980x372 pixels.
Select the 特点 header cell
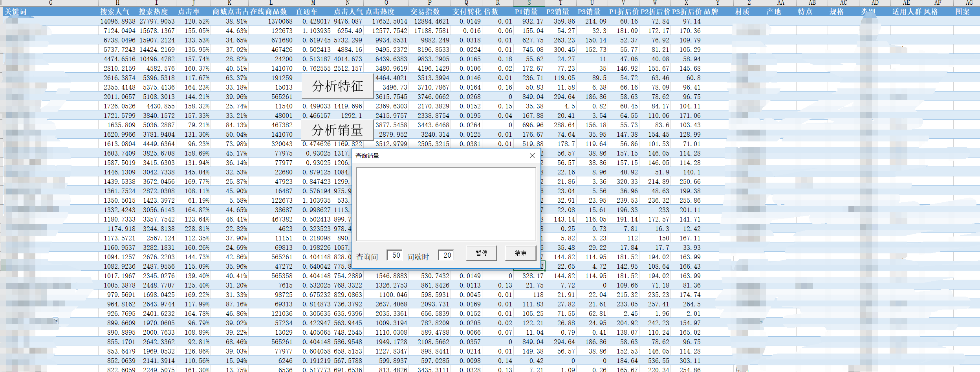[x=812, y=12]
